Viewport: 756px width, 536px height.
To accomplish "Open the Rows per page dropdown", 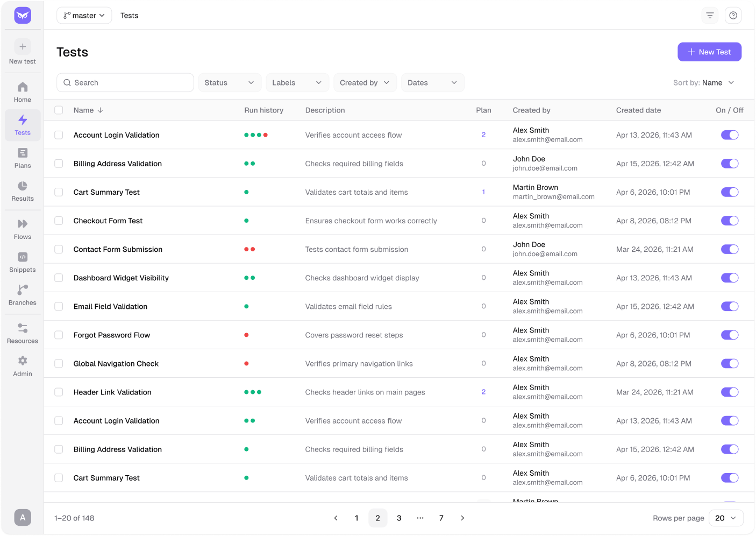I will click(x=726, y=518).
